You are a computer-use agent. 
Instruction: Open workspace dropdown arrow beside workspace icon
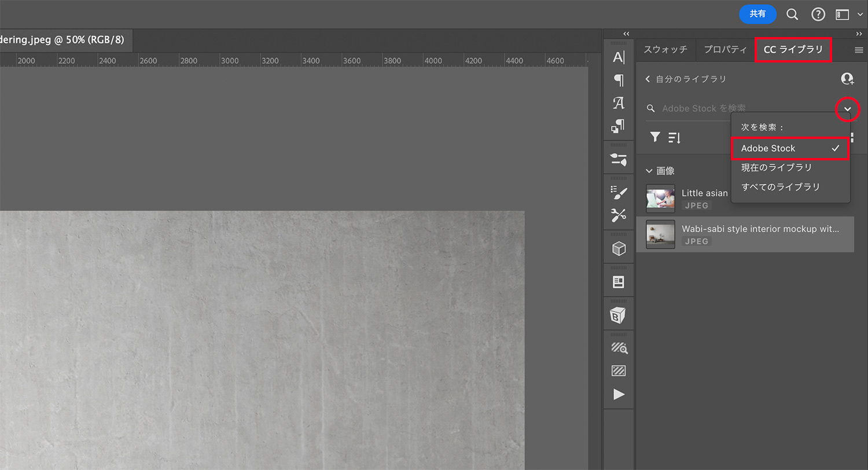[x=859, y=15]
